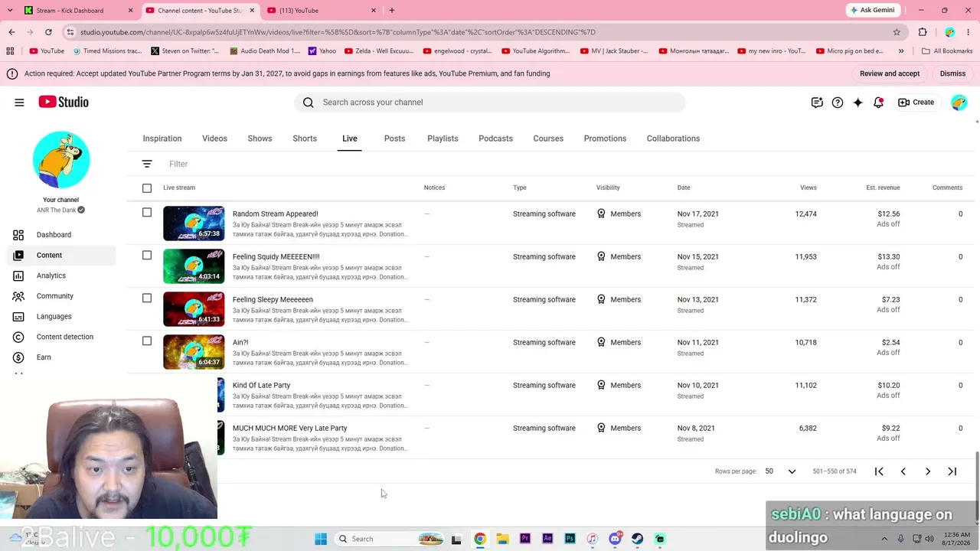Go back in the browser
The height and width of the screenshot is (551, 980).
pyautogui.click(x=11, y=32)
